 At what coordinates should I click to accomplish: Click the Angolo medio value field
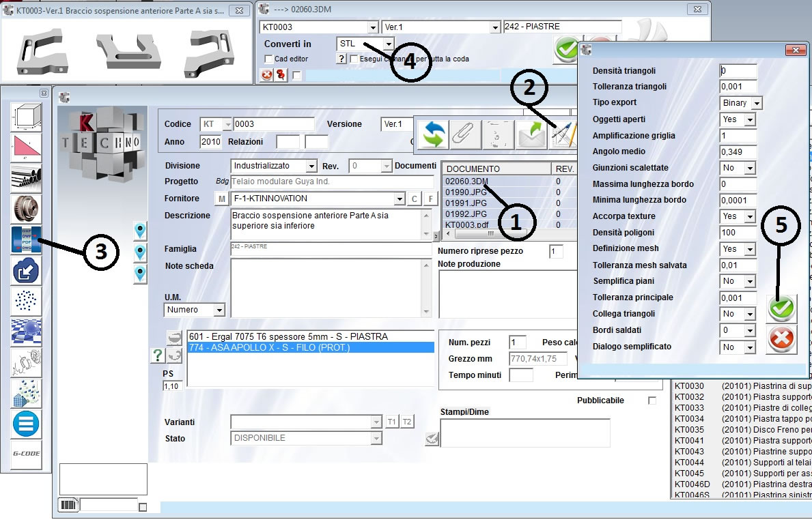(x=738, y=152)
